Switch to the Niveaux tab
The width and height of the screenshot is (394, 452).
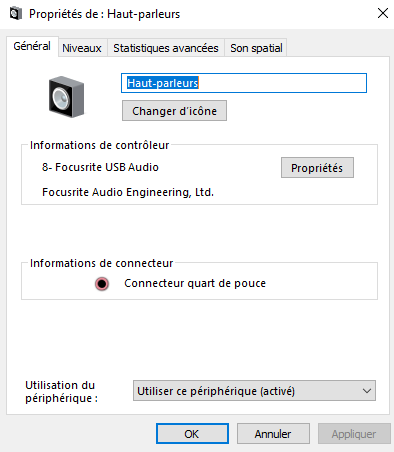point(82,48)
